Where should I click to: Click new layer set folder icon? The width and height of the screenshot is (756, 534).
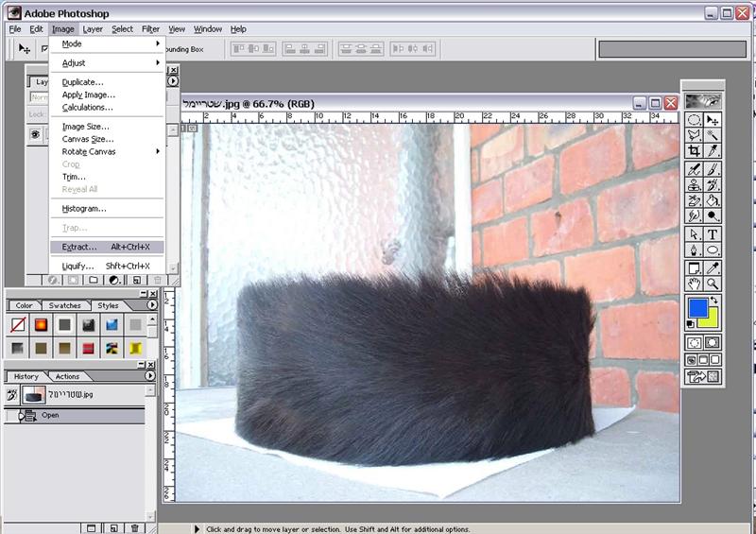click(x=94, y=280)
